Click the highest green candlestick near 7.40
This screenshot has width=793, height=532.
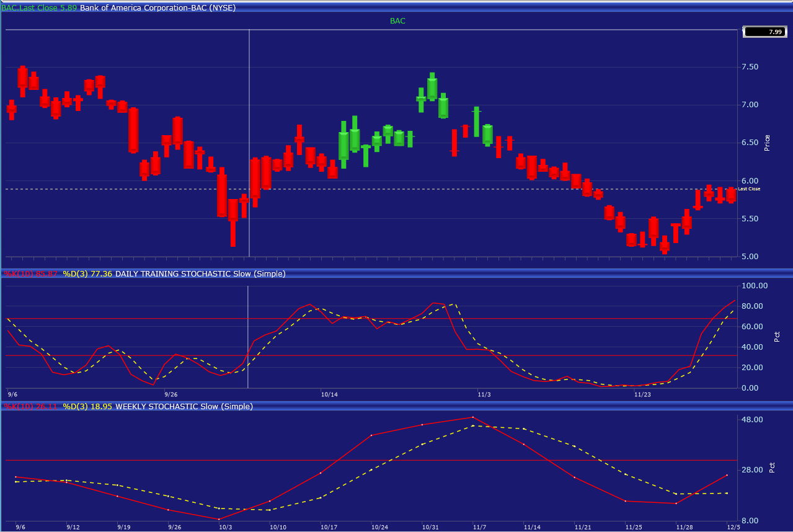(x=432, y=87)
